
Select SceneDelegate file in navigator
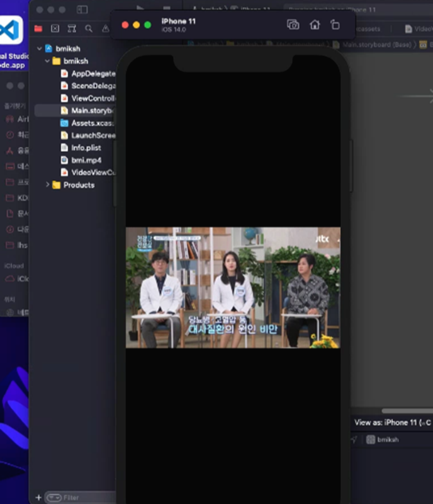click(x=87, y=86)
